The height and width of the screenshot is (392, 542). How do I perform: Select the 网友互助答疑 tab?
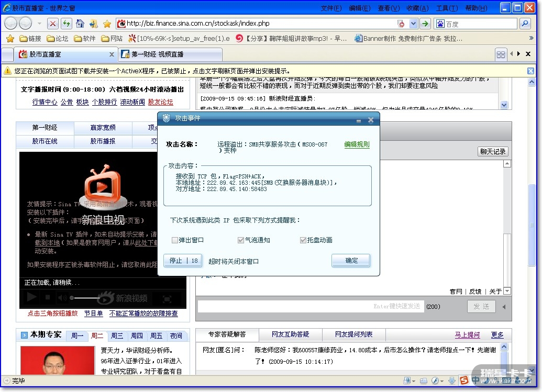pyautogui.click(x=290, y=334)
